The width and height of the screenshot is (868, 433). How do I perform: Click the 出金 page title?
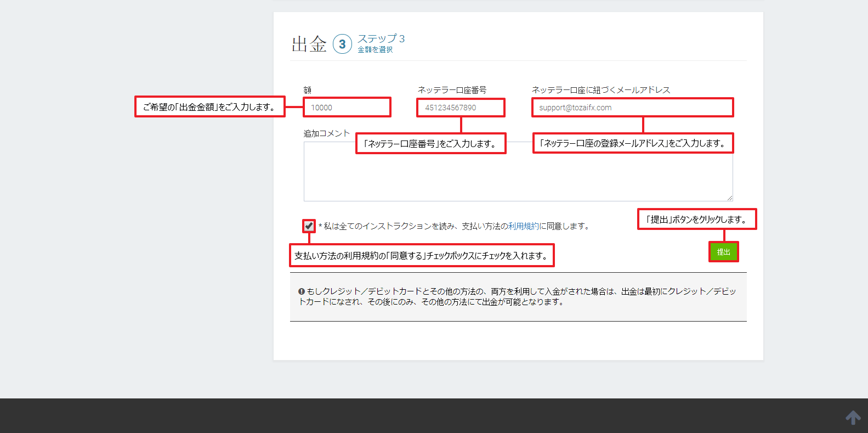[x=309, y=44]
